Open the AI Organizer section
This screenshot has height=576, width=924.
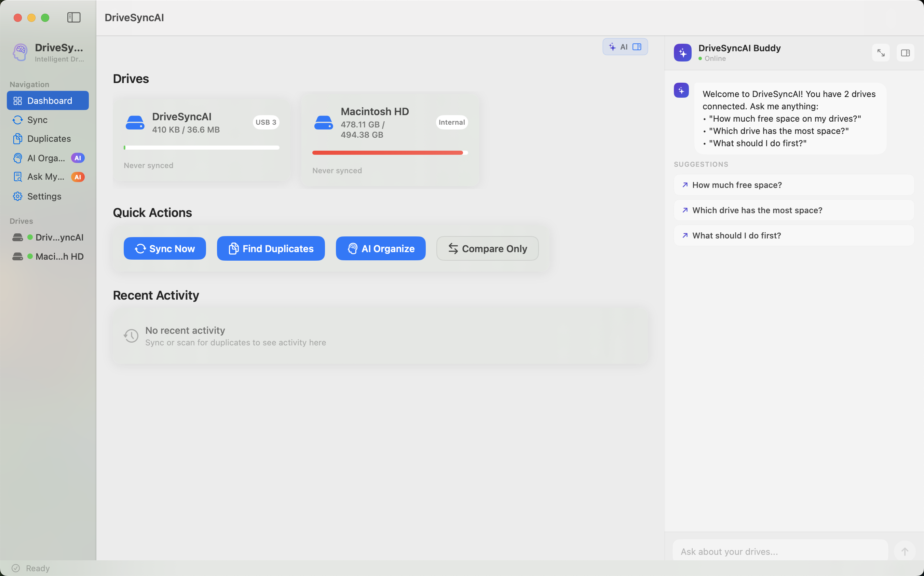(x=47, y=158)
